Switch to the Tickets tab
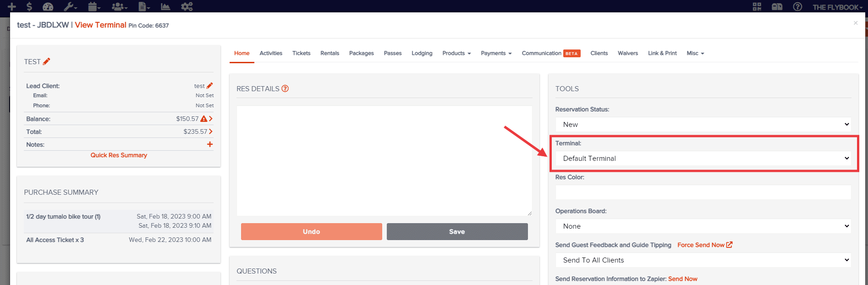This screenshot has height=285, width=868. pos(302,53)
